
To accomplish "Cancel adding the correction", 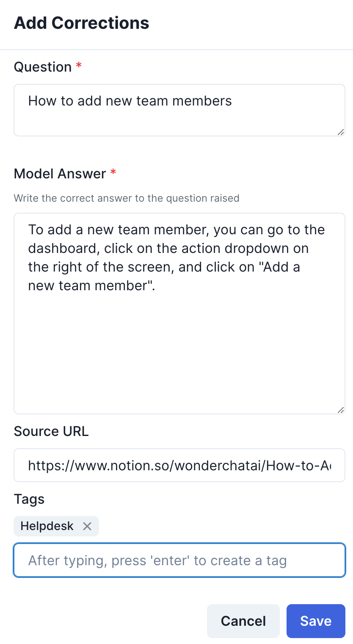I will 243,621.
